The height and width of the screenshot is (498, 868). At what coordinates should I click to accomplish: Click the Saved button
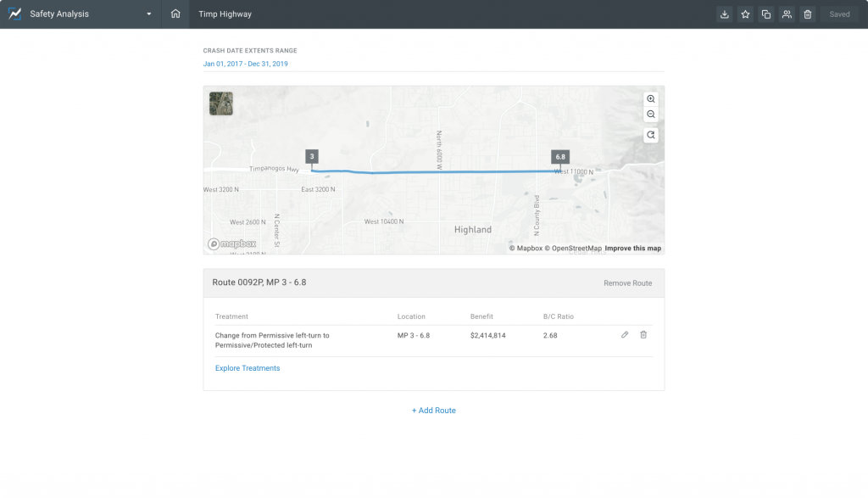click(x=839, y=14)
